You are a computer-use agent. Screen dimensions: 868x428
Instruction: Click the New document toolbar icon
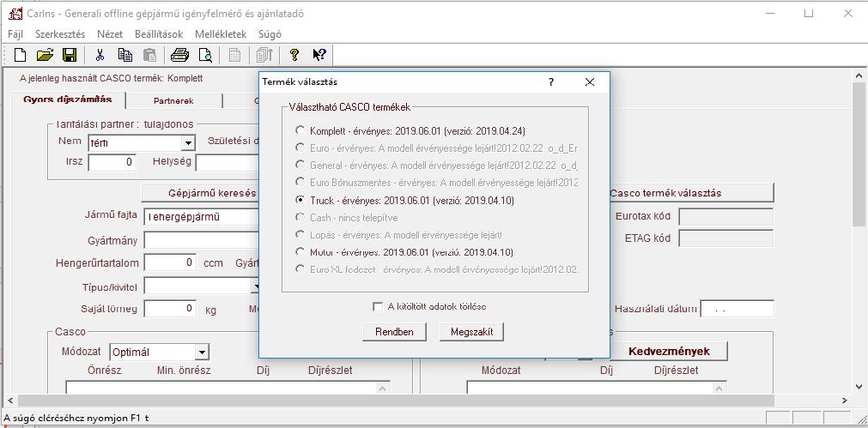click(x=20, y=54)
